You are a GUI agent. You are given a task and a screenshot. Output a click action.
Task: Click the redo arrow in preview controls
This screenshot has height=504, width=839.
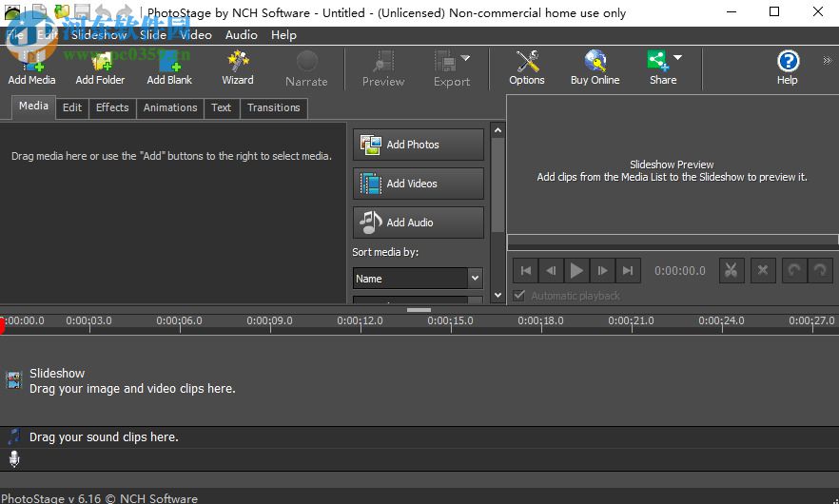[820, 271]
